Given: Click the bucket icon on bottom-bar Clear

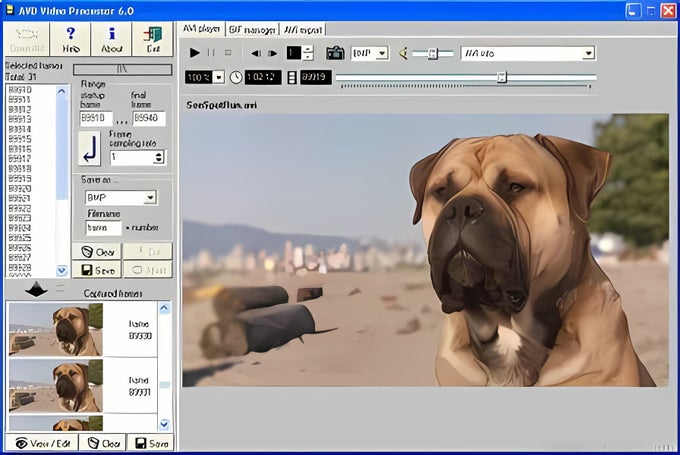Looking at the screenshot, I should click(x=93, y=443).
